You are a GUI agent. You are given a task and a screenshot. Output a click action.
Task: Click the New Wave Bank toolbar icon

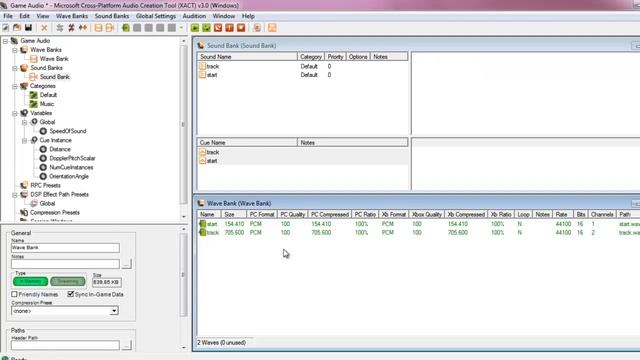98,28
